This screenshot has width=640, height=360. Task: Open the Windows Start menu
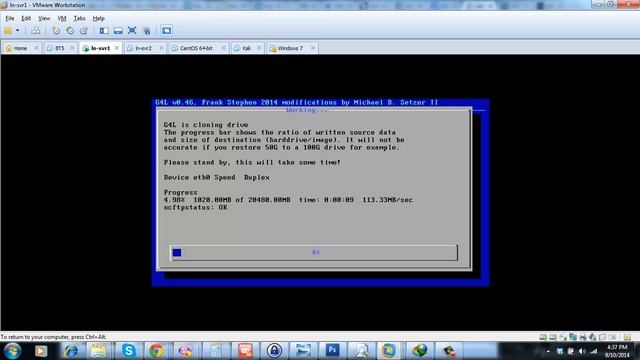[12, 351]
